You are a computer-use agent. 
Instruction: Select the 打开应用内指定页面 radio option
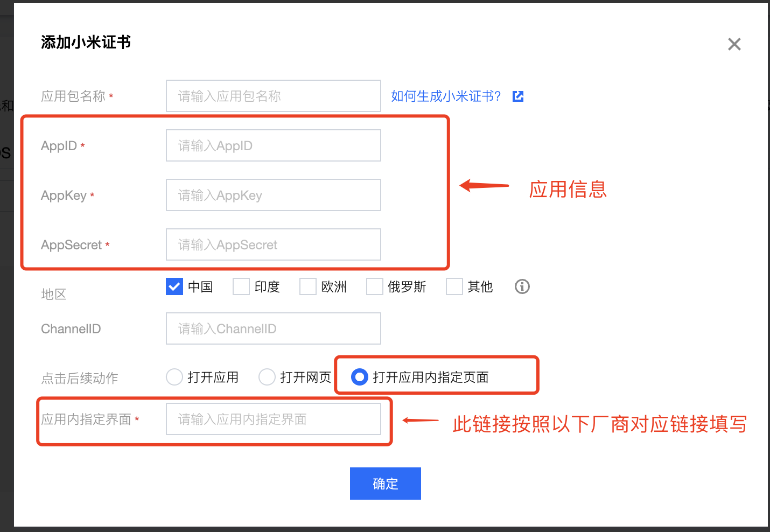360,377
